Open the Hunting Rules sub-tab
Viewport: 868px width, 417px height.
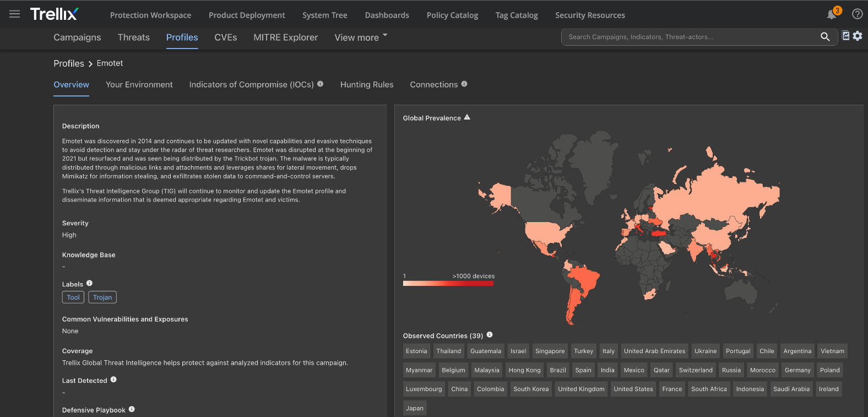(x=367, y=85)
